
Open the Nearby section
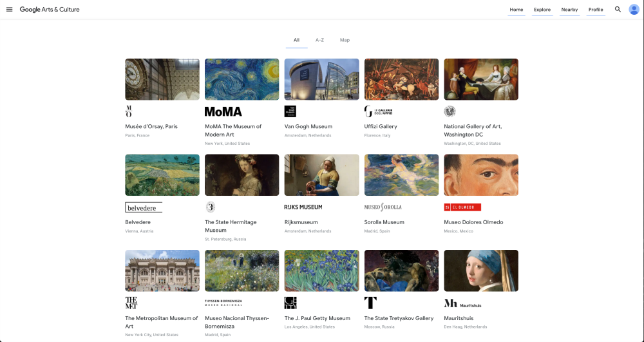[x=569, y=10]
